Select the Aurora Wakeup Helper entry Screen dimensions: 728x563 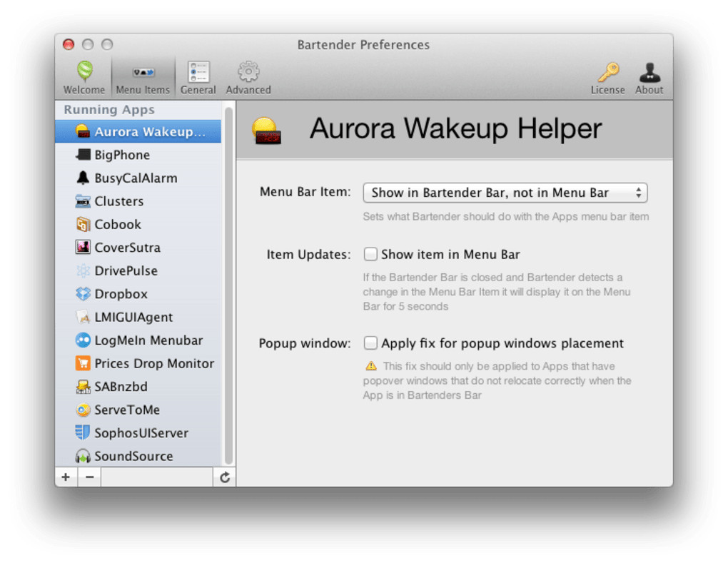(x=148, y=132)
